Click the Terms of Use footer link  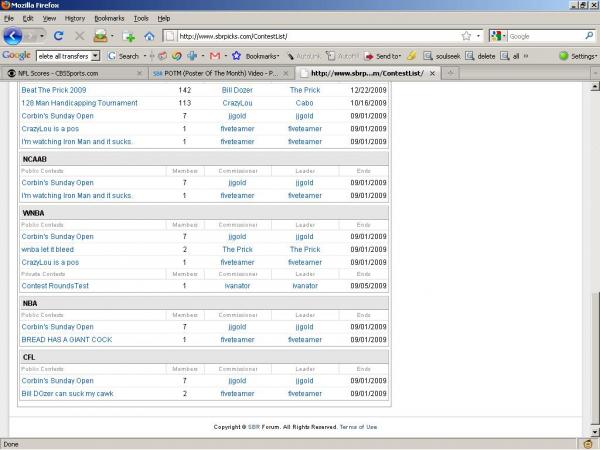click(x=358, y=427)
